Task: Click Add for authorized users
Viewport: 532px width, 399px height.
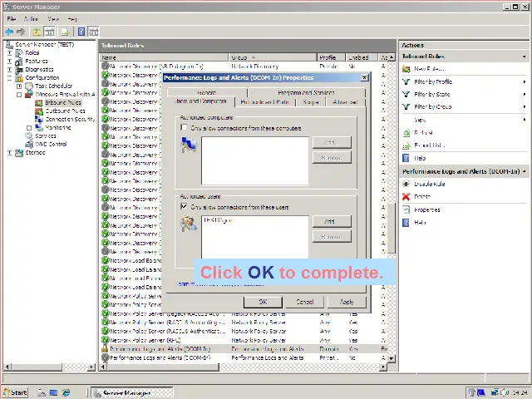Action: (x=332, y=221)
